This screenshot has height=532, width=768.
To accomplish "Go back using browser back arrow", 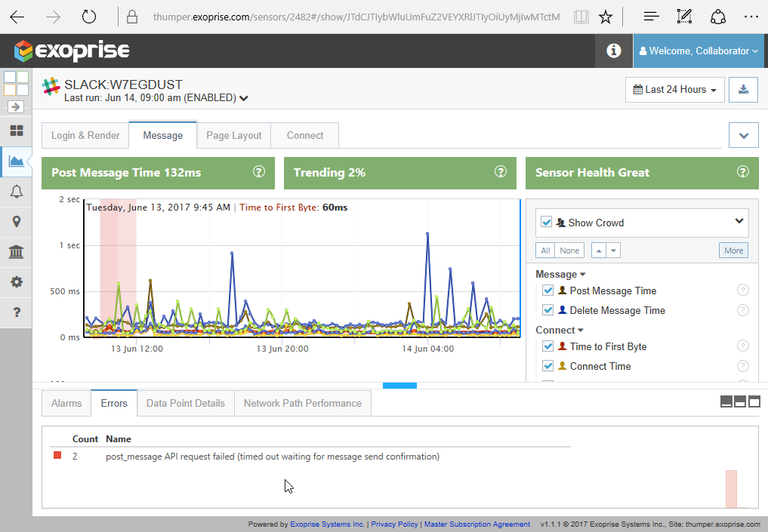I will pos(17,17).
